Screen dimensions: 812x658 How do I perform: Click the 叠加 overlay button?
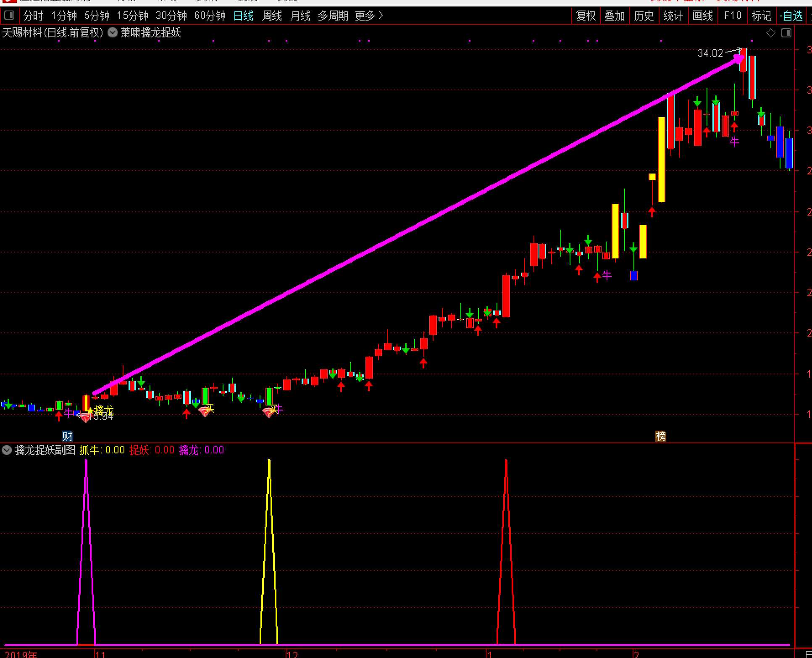point(615,16)
